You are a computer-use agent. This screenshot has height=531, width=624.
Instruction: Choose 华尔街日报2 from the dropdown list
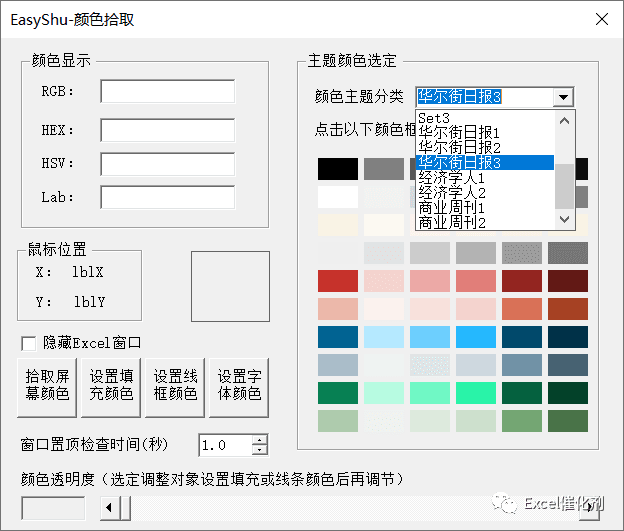point(485,147)
